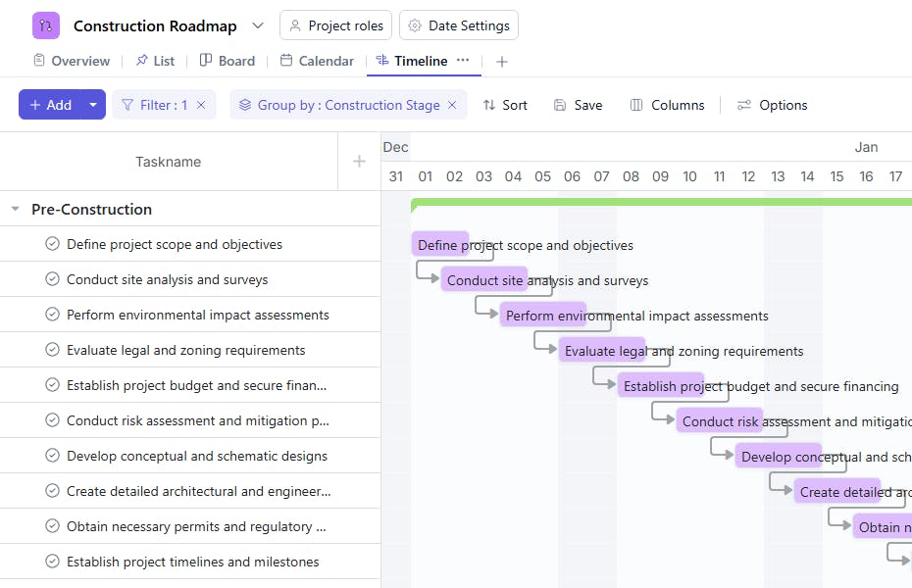Open Timeline tab more options ellipsis
The height and width of the screenshot is (588, 912).
[463, 61]
